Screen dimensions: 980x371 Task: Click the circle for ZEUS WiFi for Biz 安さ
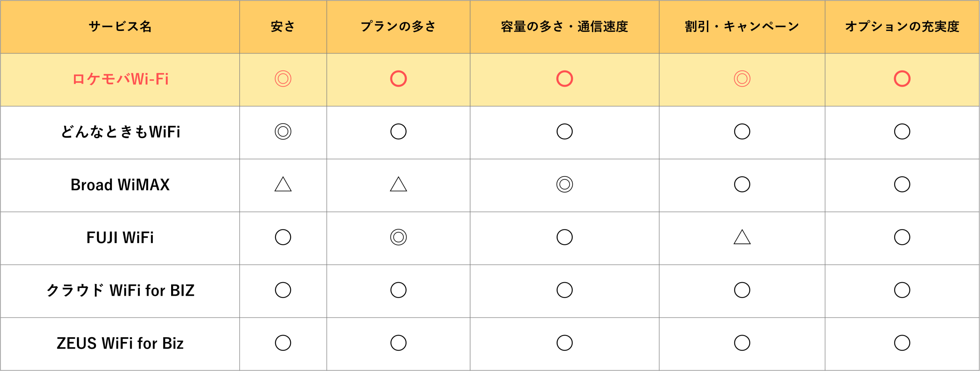click(x=283, y=343)
